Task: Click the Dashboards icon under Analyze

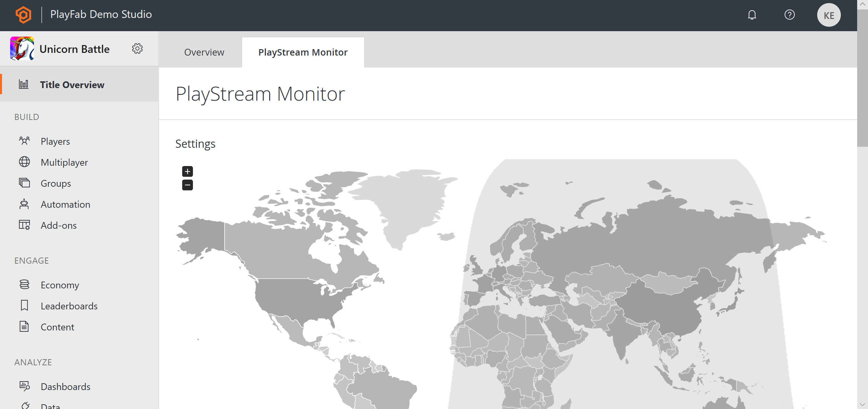Action: pyautogui.click(x=25, y=386)
